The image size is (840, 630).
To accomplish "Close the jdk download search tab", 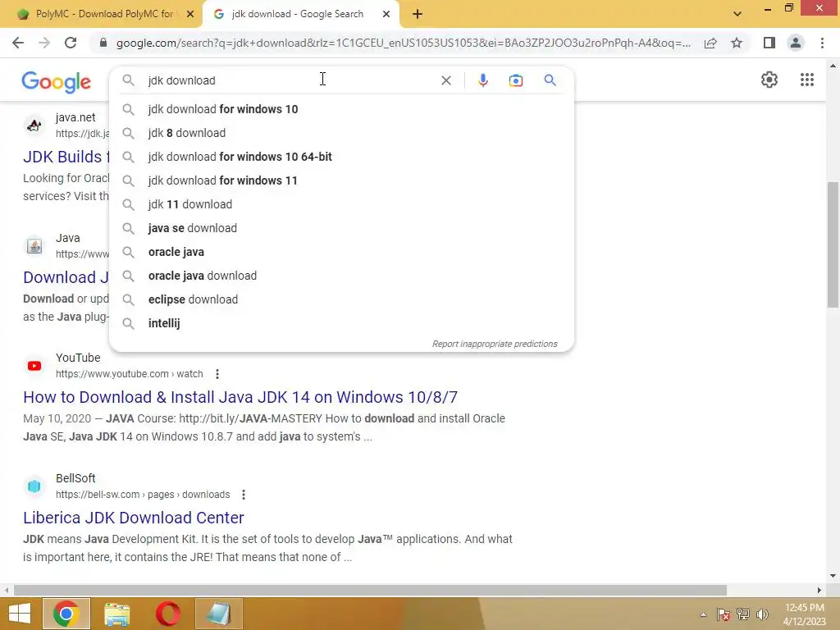I will 386,14.
